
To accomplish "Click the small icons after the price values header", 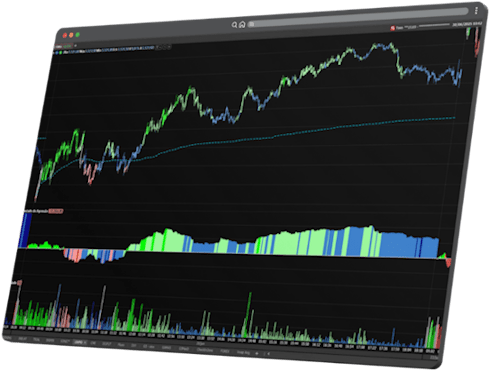I will (x=164, y=47).
